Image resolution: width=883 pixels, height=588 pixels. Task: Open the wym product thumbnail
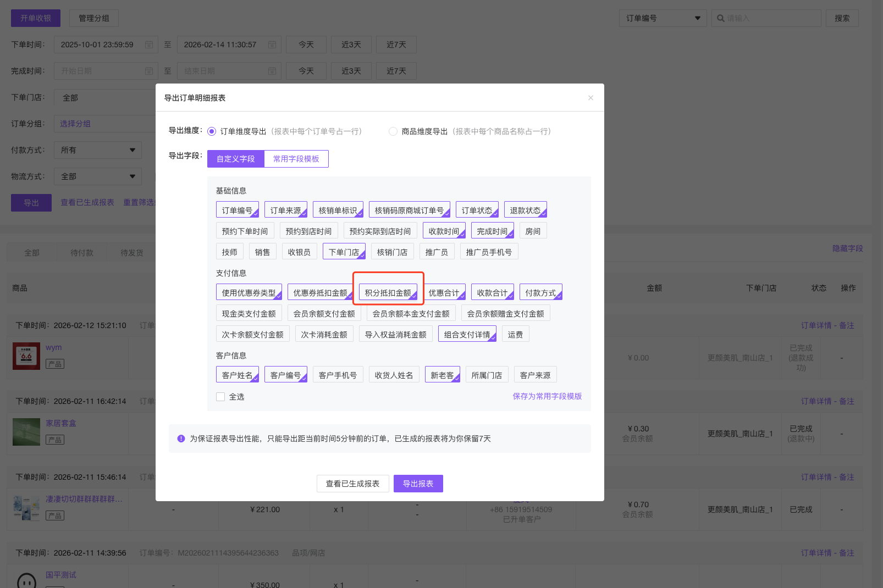[x=26, y=356]
